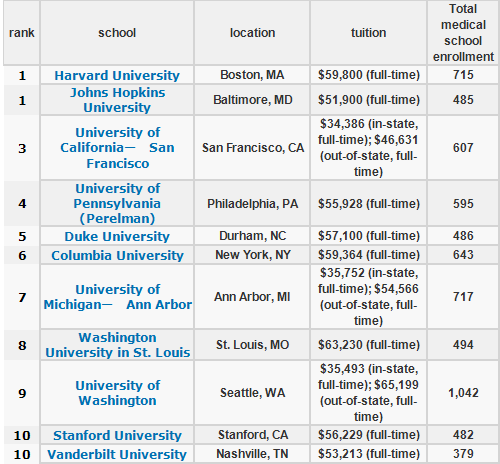Click the location column header
This screenshot has width=500, height=464.
click(x=252, y=33)
